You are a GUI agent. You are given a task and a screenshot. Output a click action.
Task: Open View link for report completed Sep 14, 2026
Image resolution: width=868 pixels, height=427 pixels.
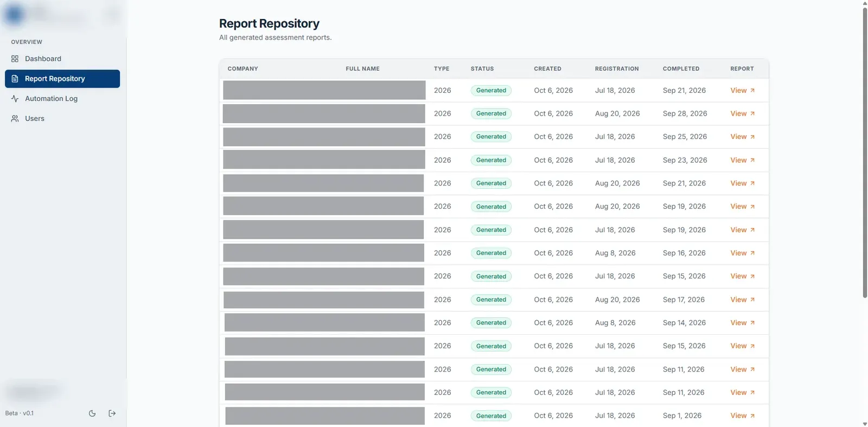(742, 323)
